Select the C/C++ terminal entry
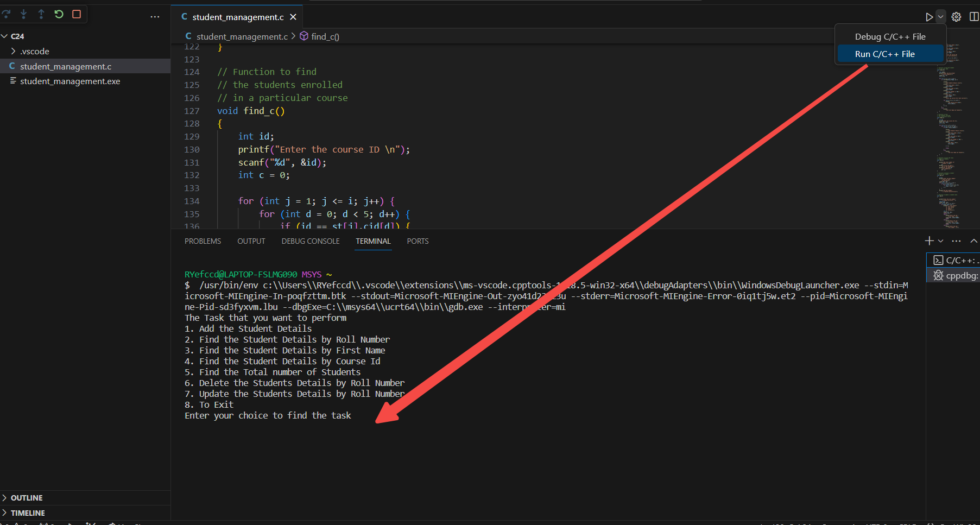This screenshot has height=525, width=980. [953, 260]
